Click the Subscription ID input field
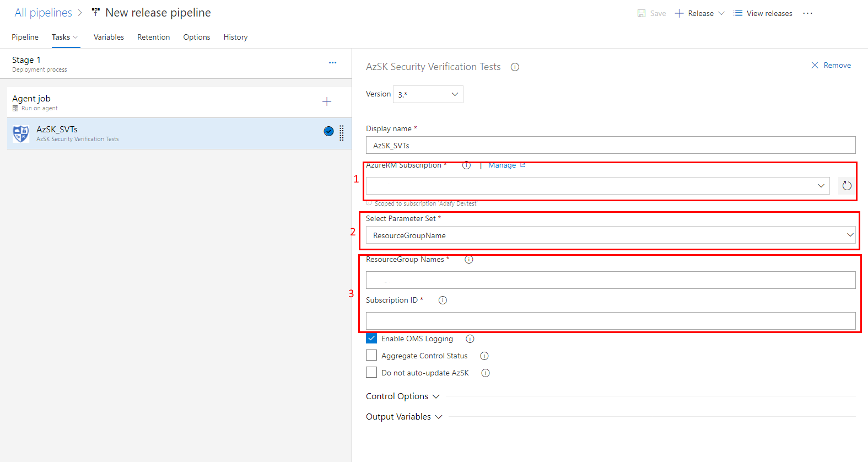The image size is (868, 462). (611, 321)
